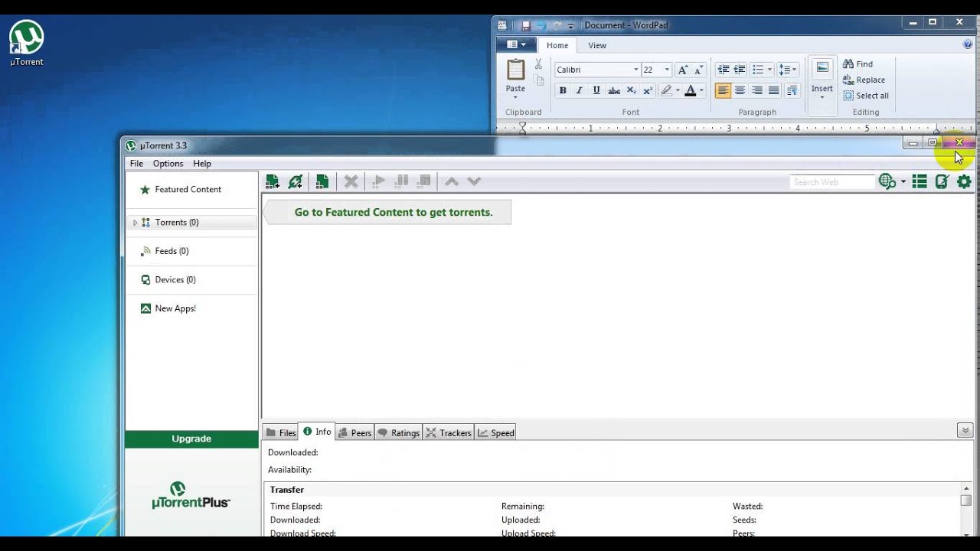This screenshot has width=980, height=551.
Task: Click the Cut scissors icon in WordPad
Action: tap(539, 64)
